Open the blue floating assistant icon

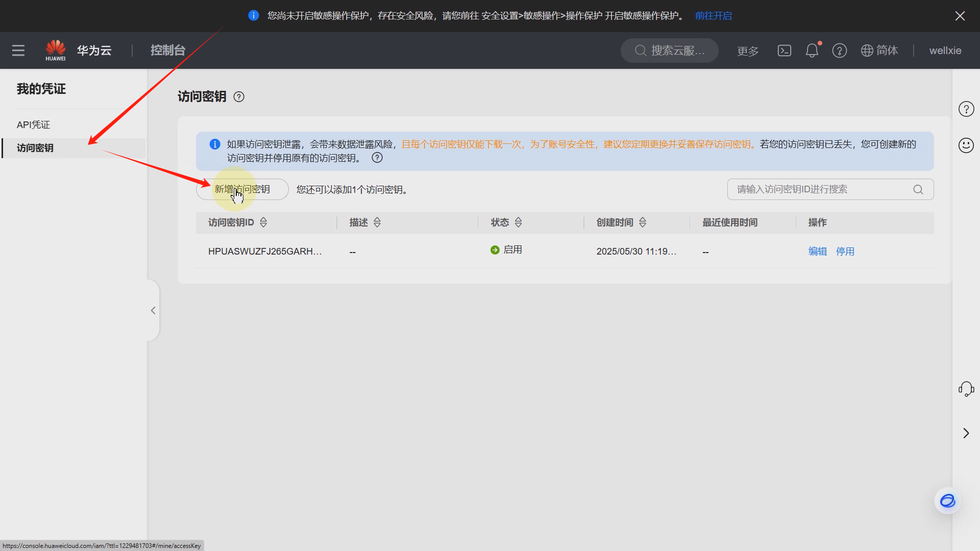coord(947,501)
